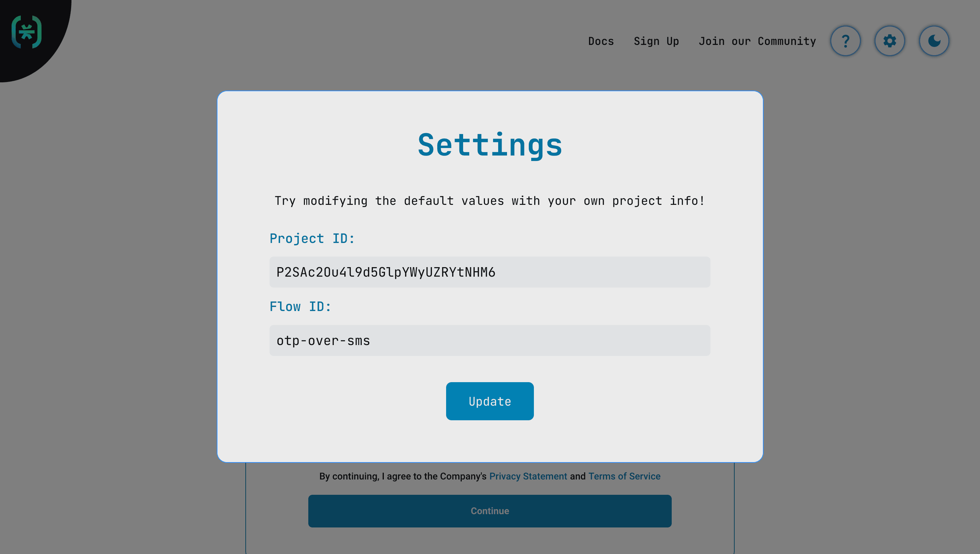Click the Project ID label

pos(312,238)
